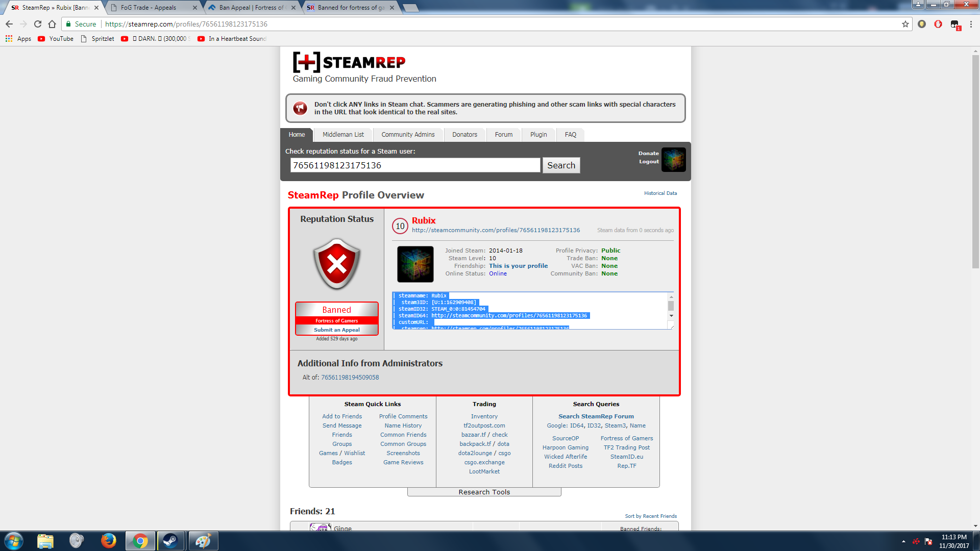
Task: Open the Apps bookmark grid icon
Action: point(9,39)
